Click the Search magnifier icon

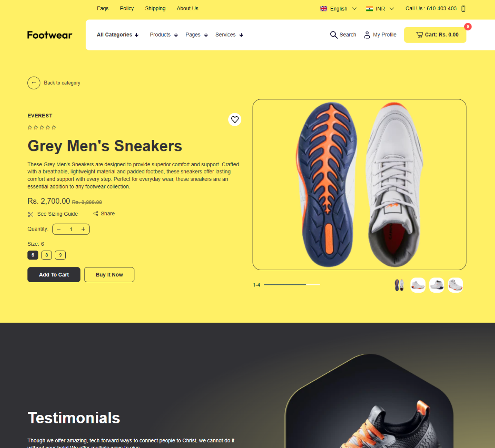(x=333, y=35)
